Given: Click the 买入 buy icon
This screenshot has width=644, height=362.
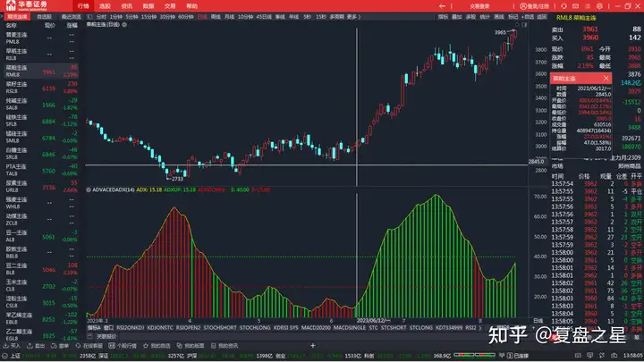Looking at the screenshot, I should pyautogui.click(x=12, y=346).
